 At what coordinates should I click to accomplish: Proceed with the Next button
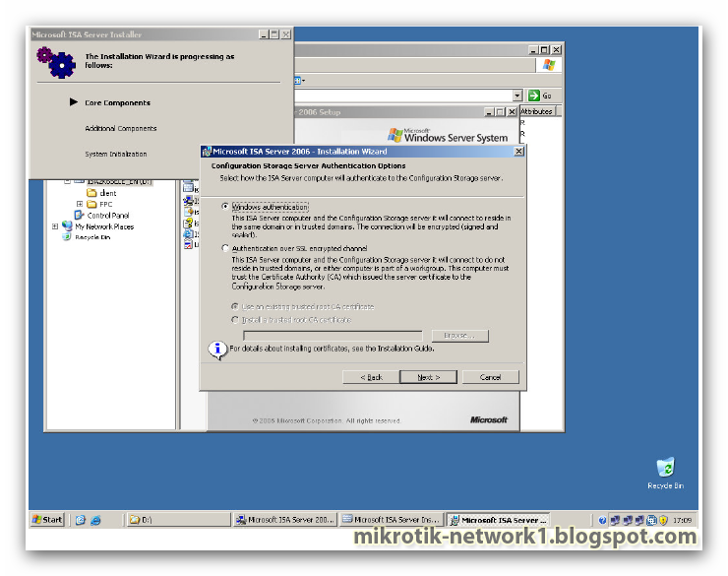tap(428, 377)
